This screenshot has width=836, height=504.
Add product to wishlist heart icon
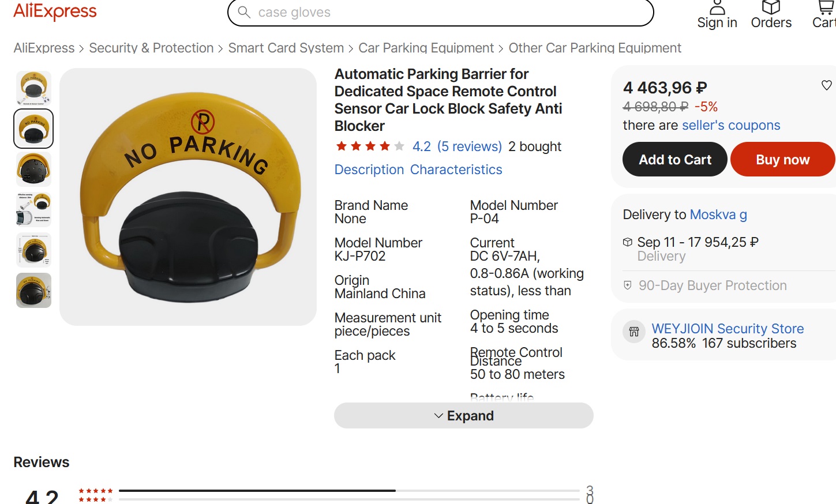[826, 85]
